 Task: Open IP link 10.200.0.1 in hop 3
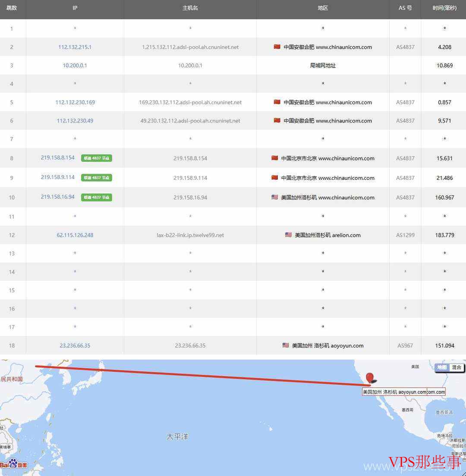[75, 65]
